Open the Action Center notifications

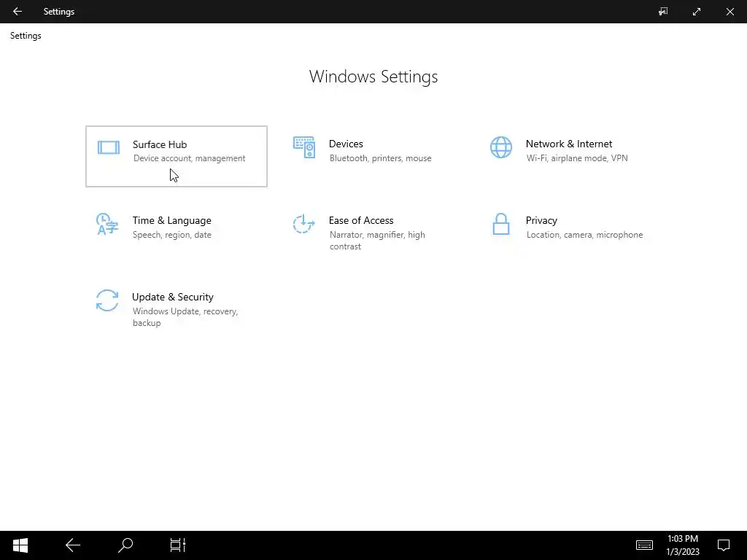[724, 545]
